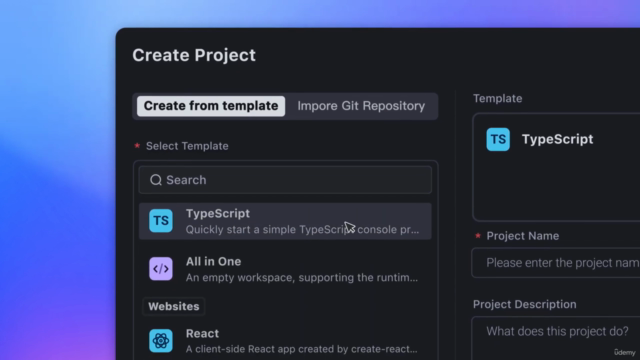Click the All in One description text
The image size is (640, 360).
(302, 278)
